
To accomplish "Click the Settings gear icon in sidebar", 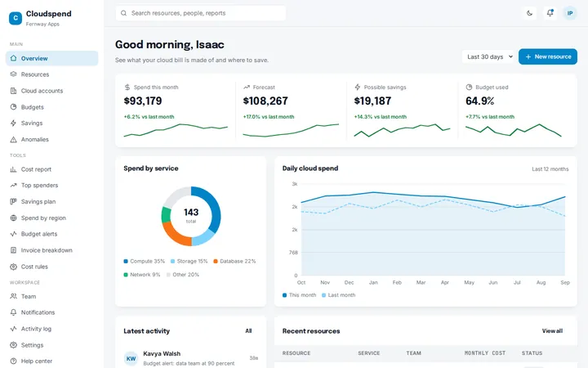I will point(14,345).
